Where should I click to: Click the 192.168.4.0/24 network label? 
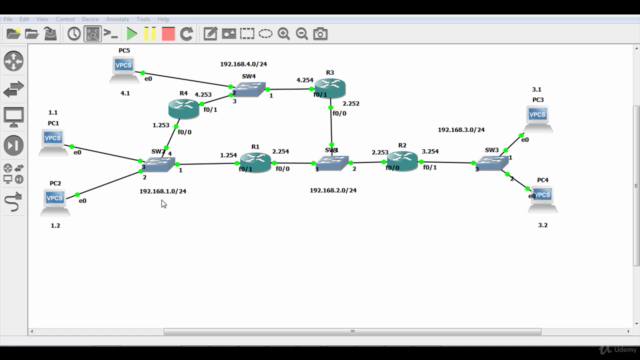[x=244, y=64]
